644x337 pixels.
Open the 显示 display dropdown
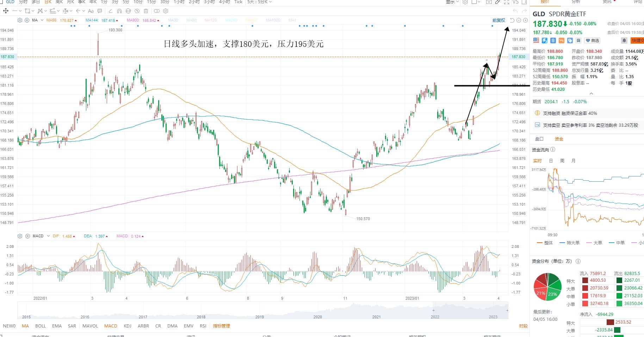coord(452,2)
